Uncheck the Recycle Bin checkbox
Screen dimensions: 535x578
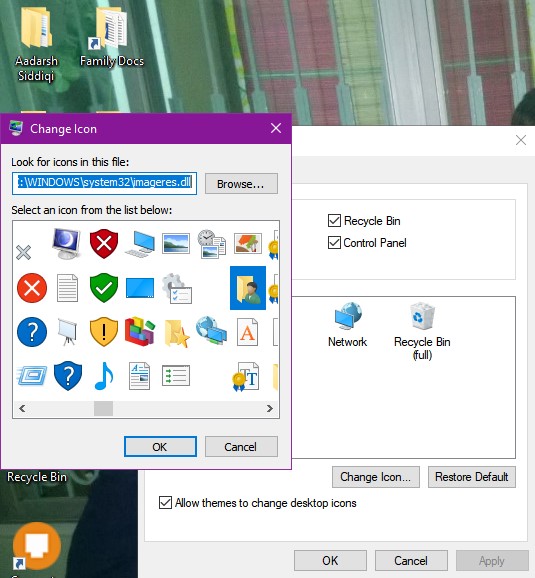tap(334, 220)
